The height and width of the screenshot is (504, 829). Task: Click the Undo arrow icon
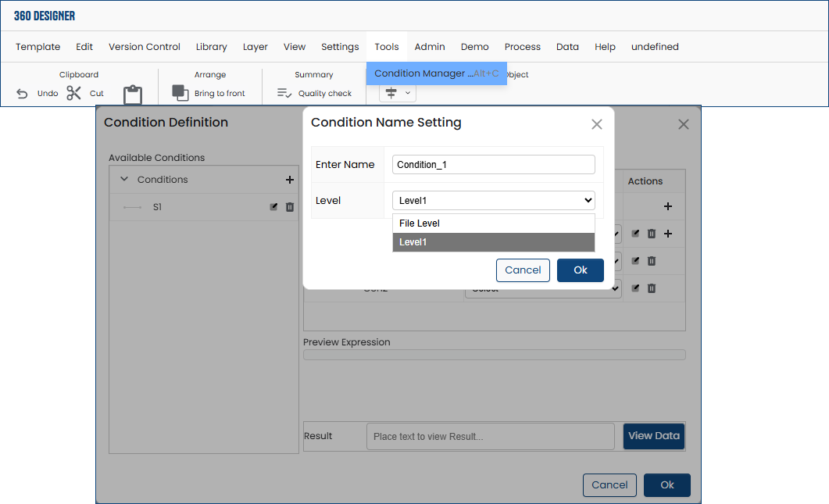pyautogui.click(x=22, y=94)
